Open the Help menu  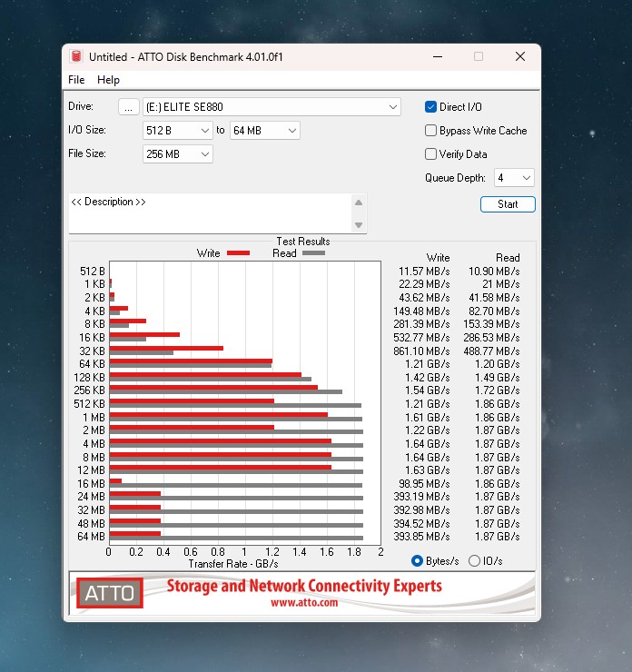(x=108, y=80)
